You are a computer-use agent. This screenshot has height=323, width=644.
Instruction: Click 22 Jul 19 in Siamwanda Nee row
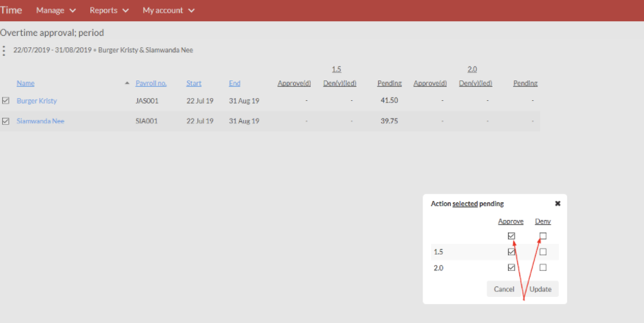[199, 121]
